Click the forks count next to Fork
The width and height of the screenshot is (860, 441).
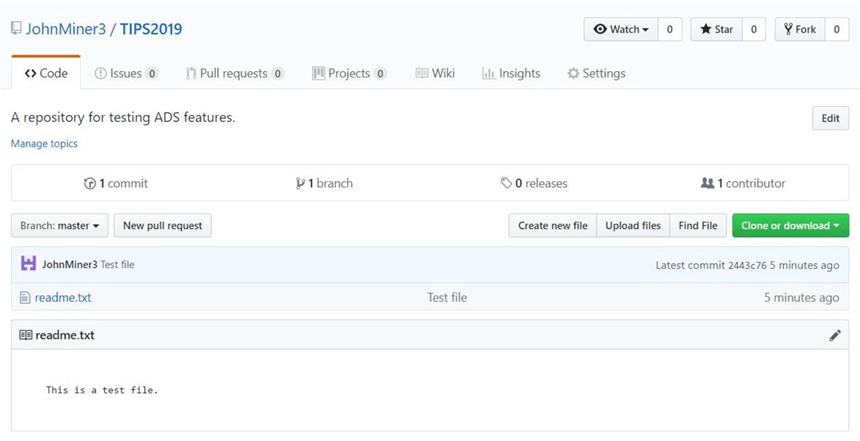click(837, 29)
